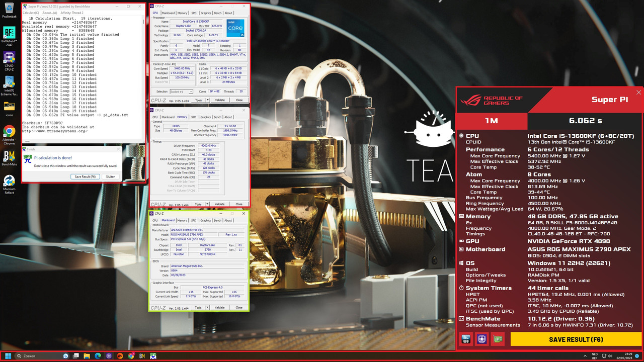Select About tab in top CPU-Z window
Screen dimensions: 644x362
coord(228,13)
